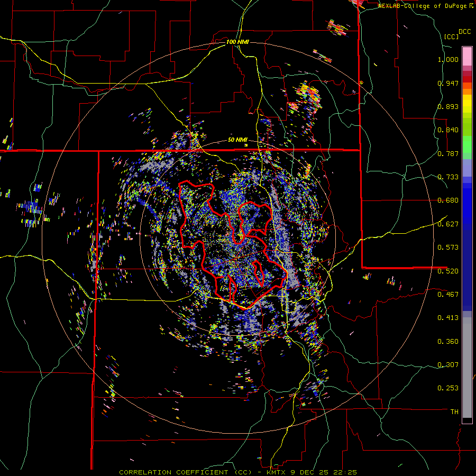The height and width of the screenshot is (476, 476).
Task: Click the 0.573 legend value
Action: (x=448, y=248)
